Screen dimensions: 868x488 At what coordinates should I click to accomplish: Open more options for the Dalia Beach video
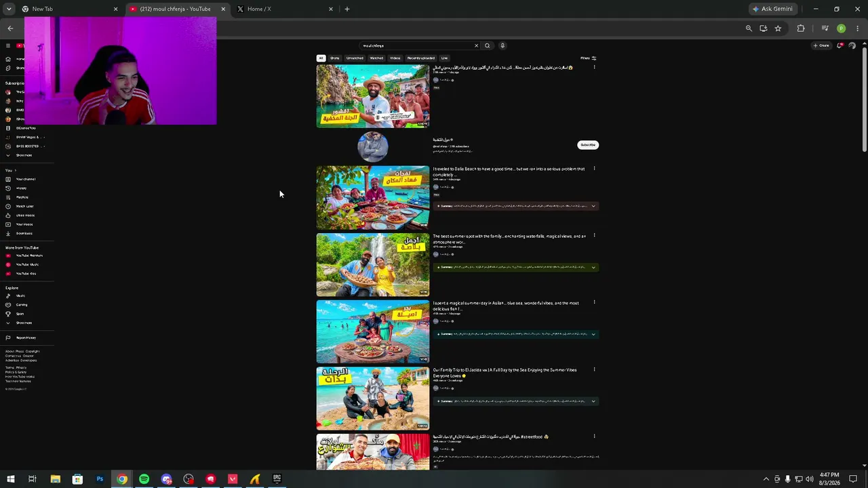(595, 169)
